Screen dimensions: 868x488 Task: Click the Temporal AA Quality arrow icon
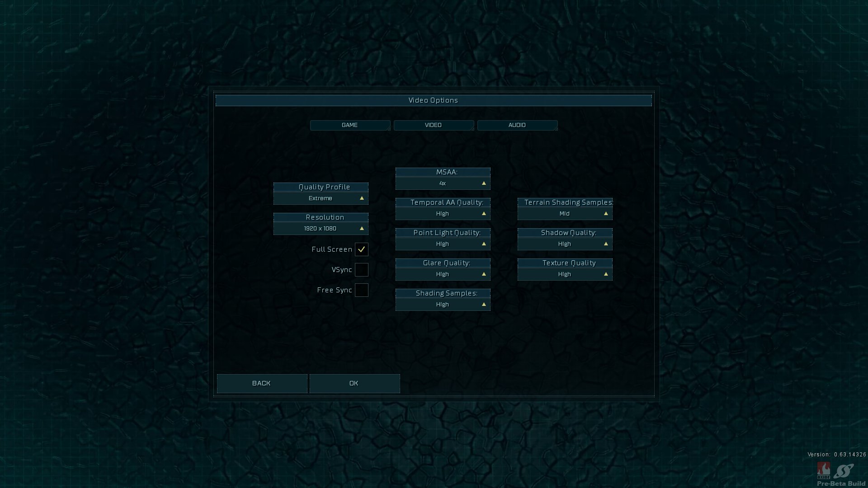coord(484,214)
